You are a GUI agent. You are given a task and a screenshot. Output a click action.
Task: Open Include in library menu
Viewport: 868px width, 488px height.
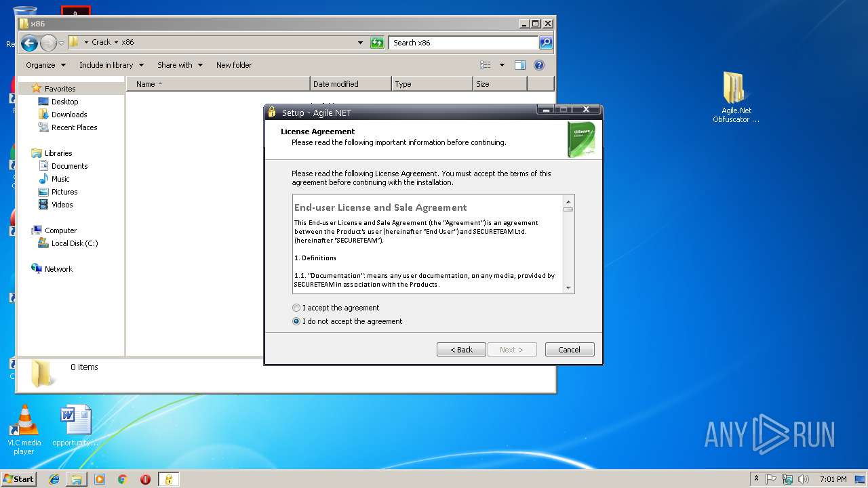(112, 65)
